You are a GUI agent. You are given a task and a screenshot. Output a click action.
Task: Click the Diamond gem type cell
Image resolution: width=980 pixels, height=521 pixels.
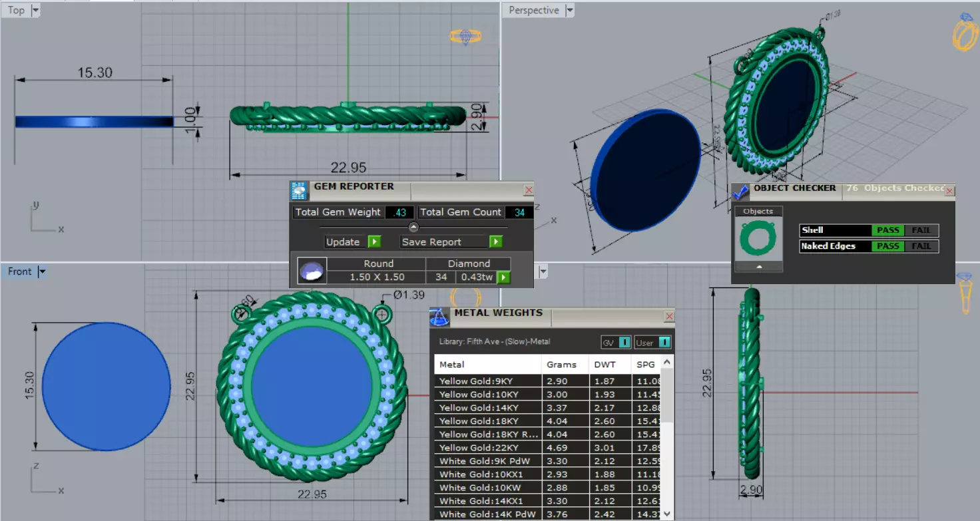[x=469, y=263]
